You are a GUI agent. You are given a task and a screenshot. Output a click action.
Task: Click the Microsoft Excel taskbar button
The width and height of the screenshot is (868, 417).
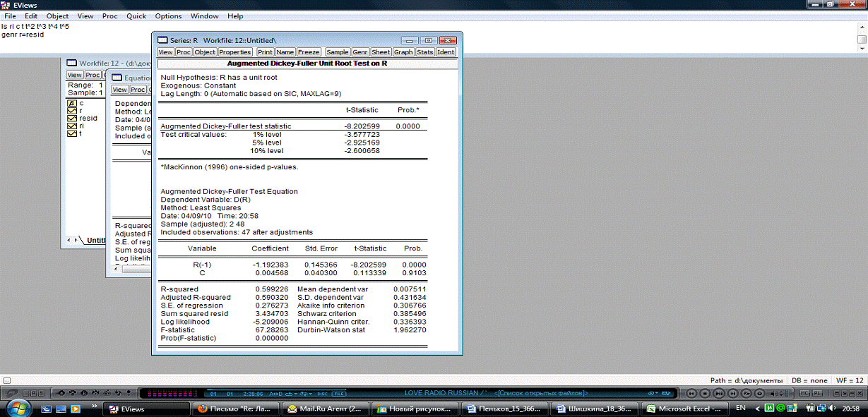point(685,409)
